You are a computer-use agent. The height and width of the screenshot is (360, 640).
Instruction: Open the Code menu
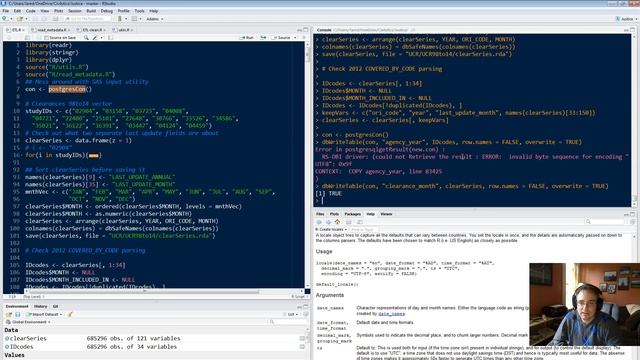tap(31, 11)
